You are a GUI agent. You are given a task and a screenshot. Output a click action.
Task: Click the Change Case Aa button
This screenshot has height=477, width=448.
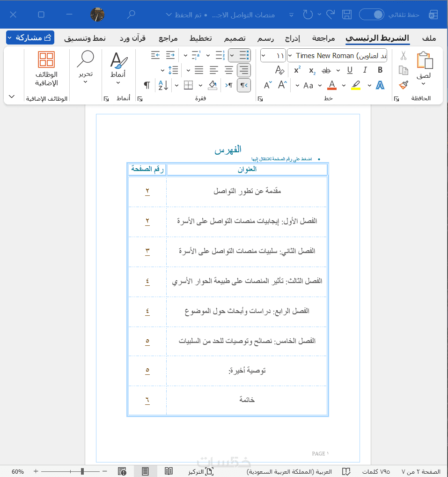pyautogui.click(x=308, y=85)
